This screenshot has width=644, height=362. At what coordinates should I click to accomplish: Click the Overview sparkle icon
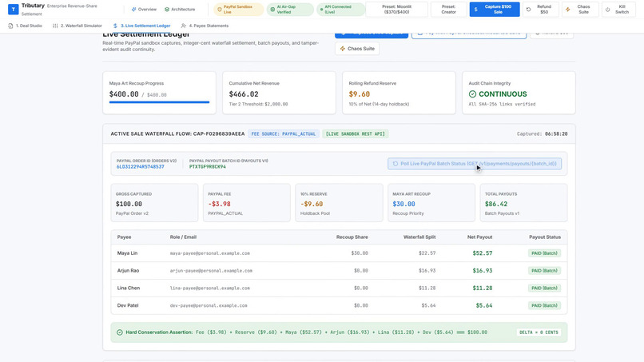tap(133, 9)
